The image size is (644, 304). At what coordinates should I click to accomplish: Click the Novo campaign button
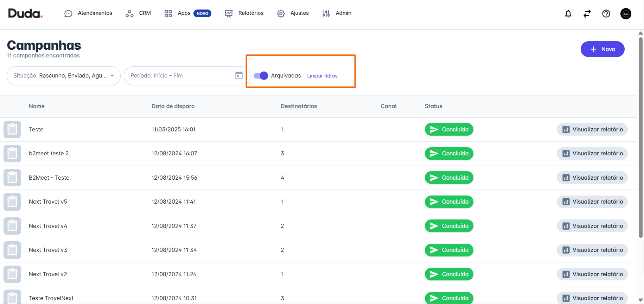[x=602, y=49]
